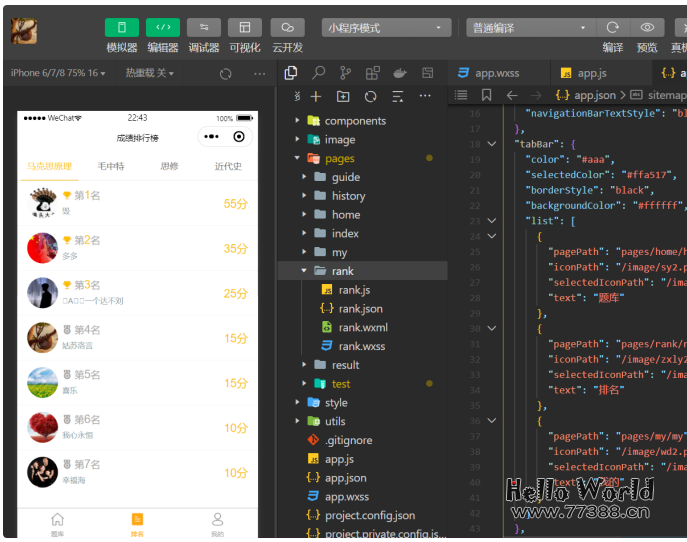
Task: Click the mini program capsule menu dots
Action: point(211,137)
